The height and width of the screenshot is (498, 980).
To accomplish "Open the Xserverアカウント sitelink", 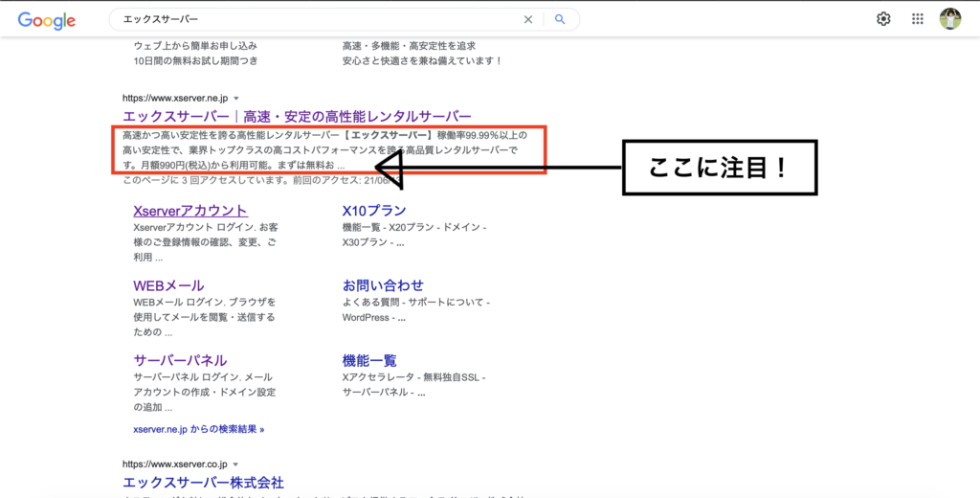I will [x=190, y=210].
